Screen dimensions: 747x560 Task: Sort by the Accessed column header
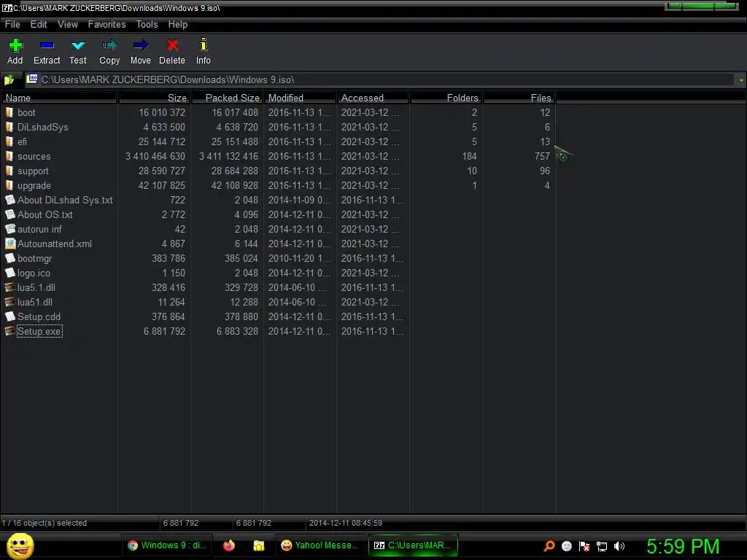[x=373, y=98]
